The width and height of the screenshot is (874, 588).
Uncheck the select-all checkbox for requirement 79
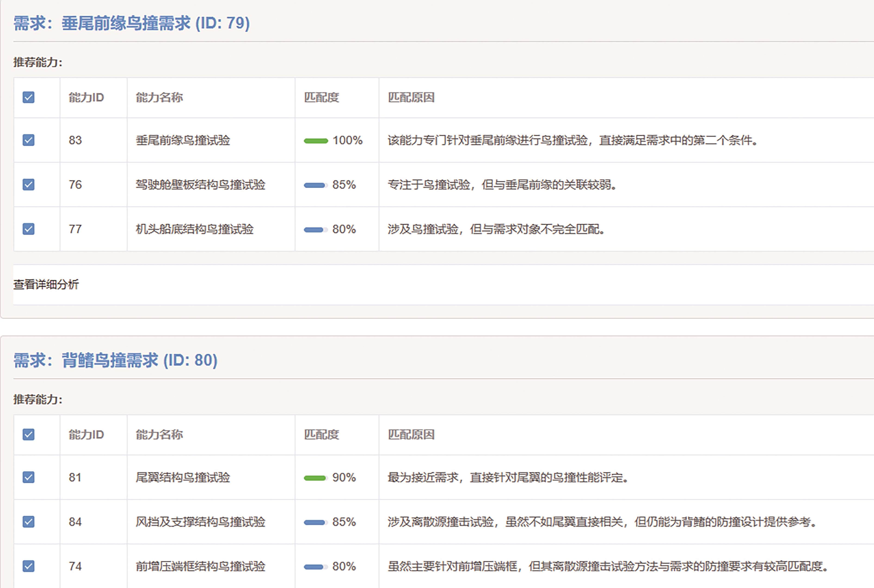(28, 97)
